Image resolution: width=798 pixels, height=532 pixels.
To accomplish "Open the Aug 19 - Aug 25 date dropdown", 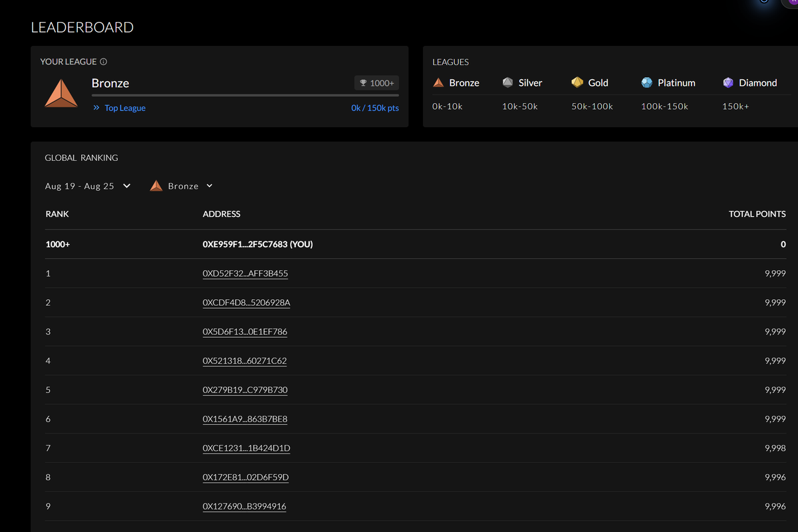I will pos(88,186).
